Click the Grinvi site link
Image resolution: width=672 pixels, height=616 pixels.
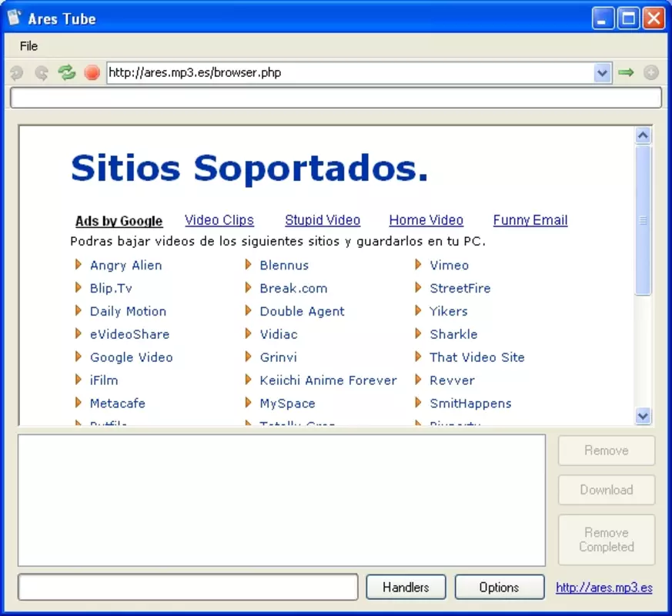[278, 357]
